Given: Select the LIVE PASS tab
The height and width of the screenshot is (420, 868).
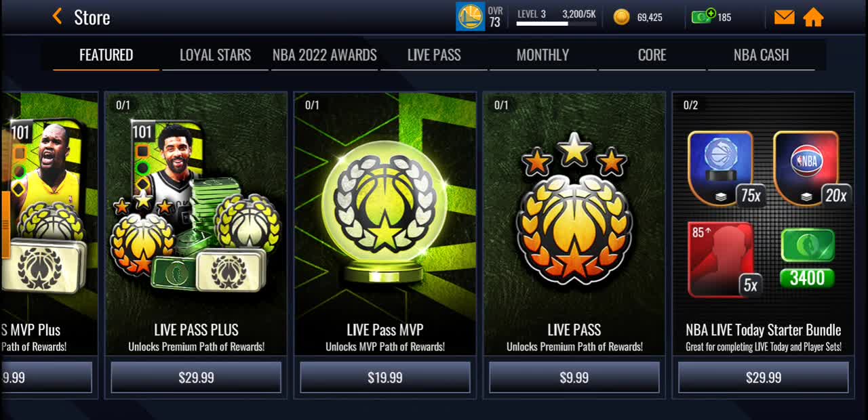Looking at the screenshot, I should 434,56.
